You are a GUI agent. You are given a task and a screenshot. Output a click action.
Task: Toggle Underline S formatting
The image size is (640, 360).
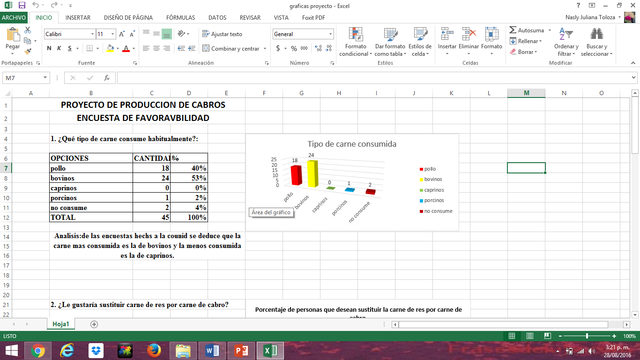[x=69, y=49]
